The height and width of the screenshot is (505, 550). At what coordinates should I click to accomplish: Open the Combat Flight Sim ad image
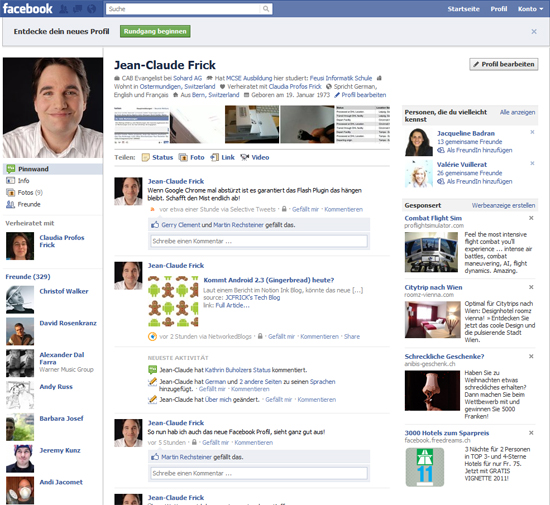pyautogui.click(x=431, y=252)
